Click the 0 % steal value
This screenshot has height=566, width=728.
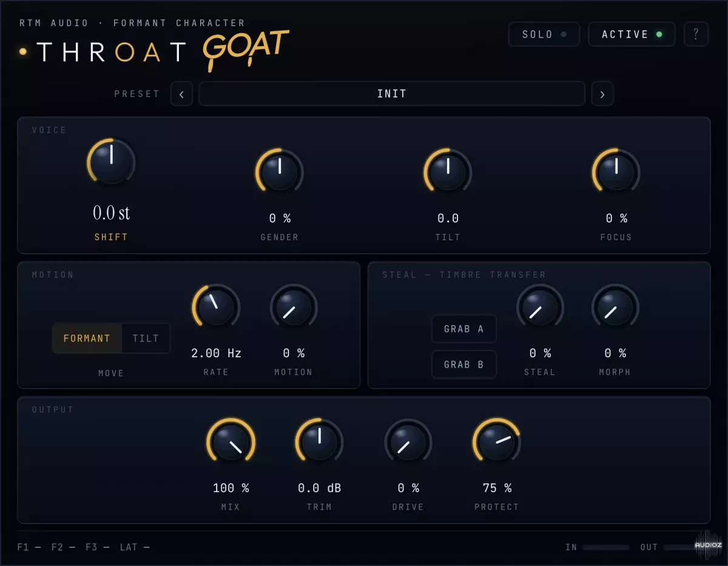540,353
